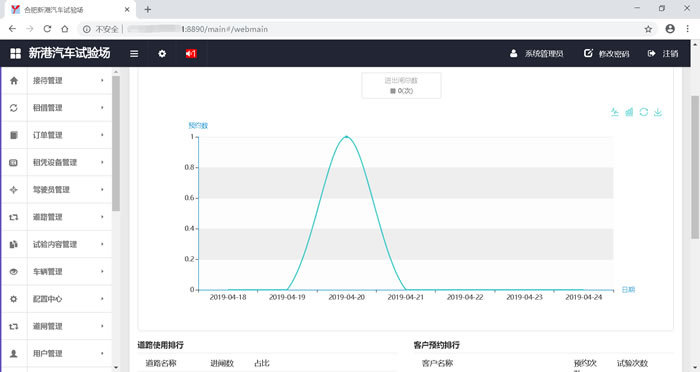This screenshot has width=700, height=372.
Task: Click the main page vertical scrollbar
Action: point(695,167)
